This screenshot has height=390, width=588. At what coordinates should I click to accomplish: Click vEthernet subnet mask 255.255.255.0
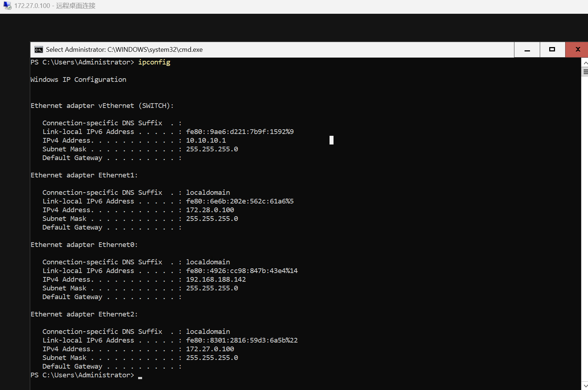[212, 149]
